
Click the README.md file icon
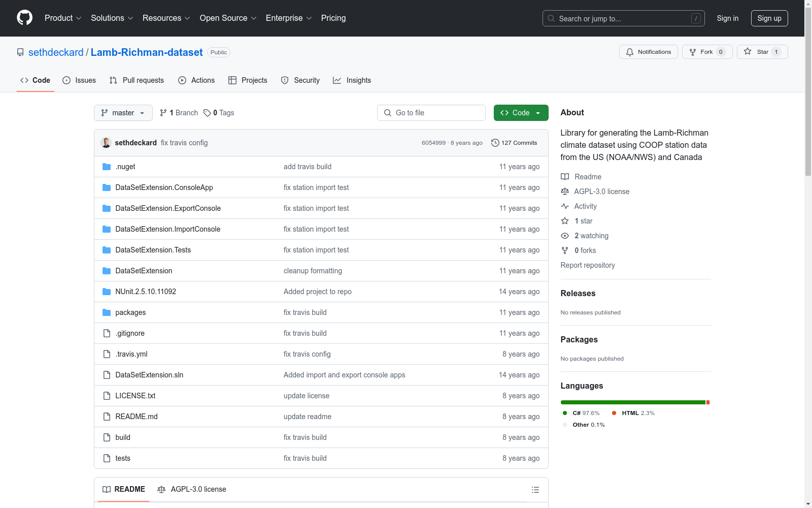pos(107,417)
